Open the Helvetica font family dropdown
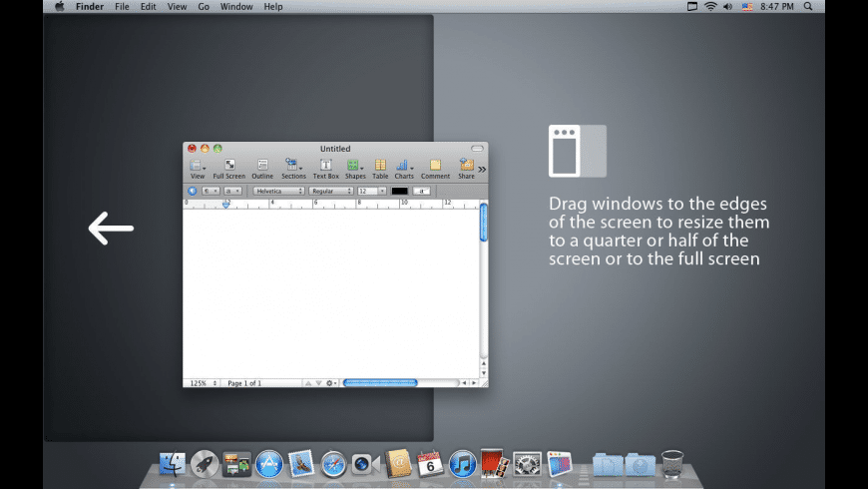Viewport: 868px width, 489px height. click(278, 191)
